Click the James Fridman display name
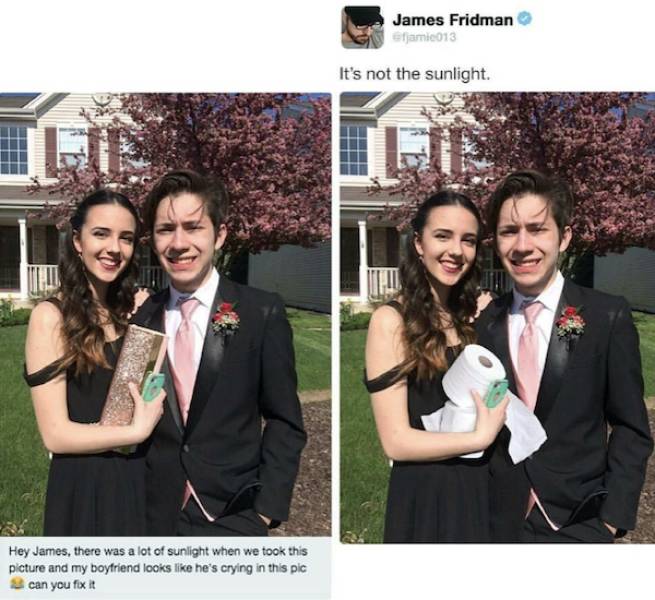The width and height of the screenshot is (655, 600). coord(453,19)
